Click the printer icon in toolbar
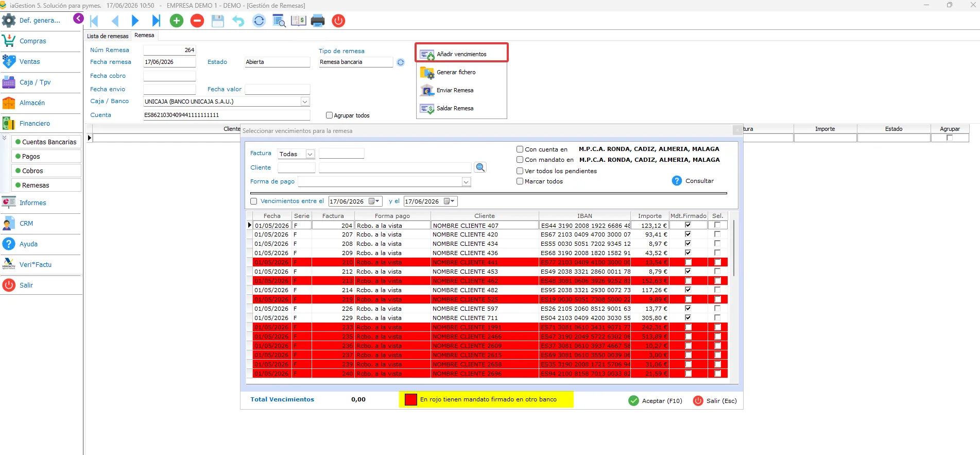 pos(318,21)
